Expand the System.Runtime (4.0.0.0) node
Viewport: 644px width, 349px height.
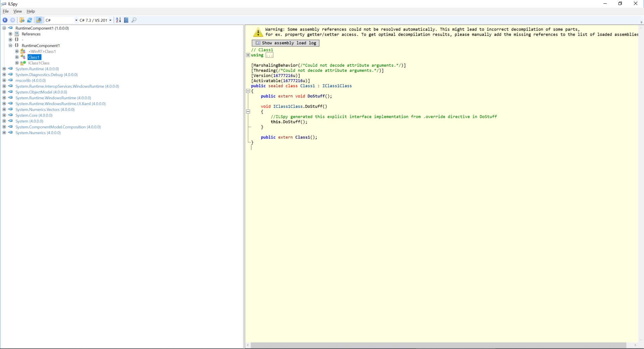(4, 69)
